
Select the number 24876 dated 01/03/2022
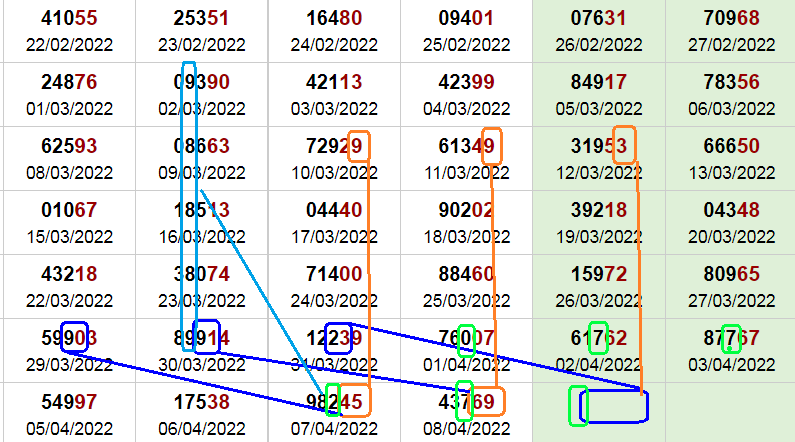pyautogui.click(x=69, y=82)
